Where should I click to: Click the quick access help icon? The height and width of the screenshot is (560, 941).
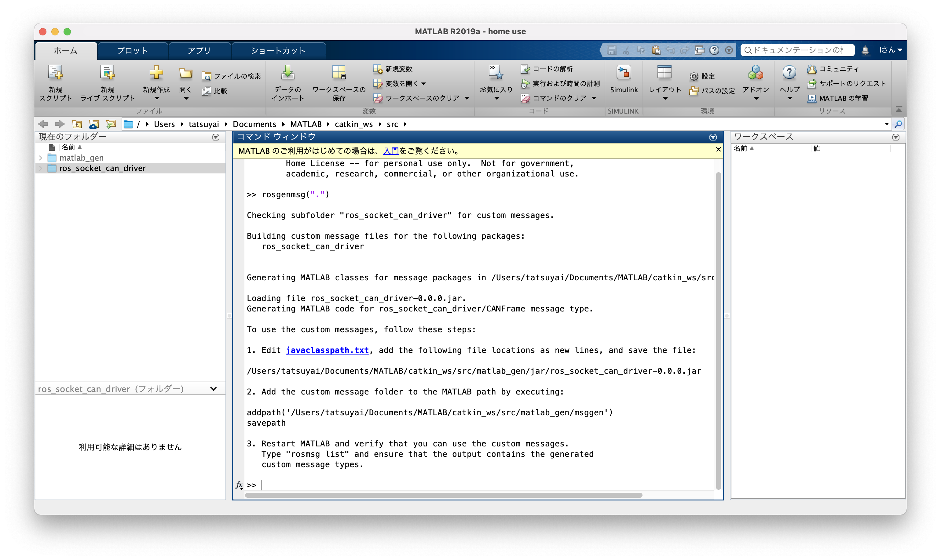click(x=714, y=50)
